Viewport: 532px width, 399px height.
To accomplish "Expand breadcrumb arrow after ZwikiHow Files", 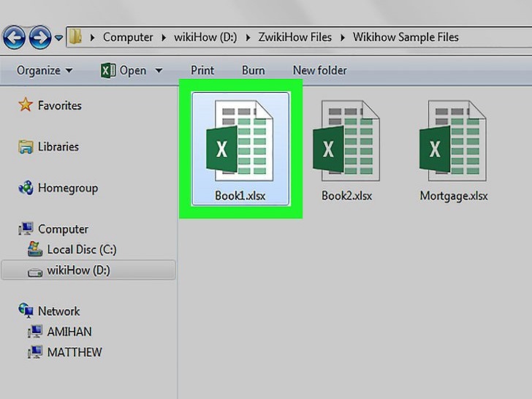I will coord(343,37).
